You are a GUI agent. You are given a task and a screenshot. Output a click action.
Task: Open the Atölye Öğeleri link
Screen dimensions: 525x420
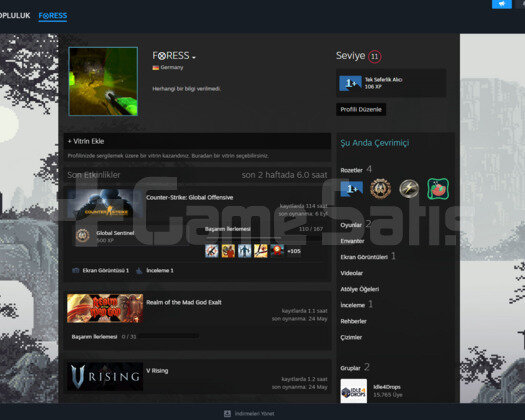tap(360, 289)
